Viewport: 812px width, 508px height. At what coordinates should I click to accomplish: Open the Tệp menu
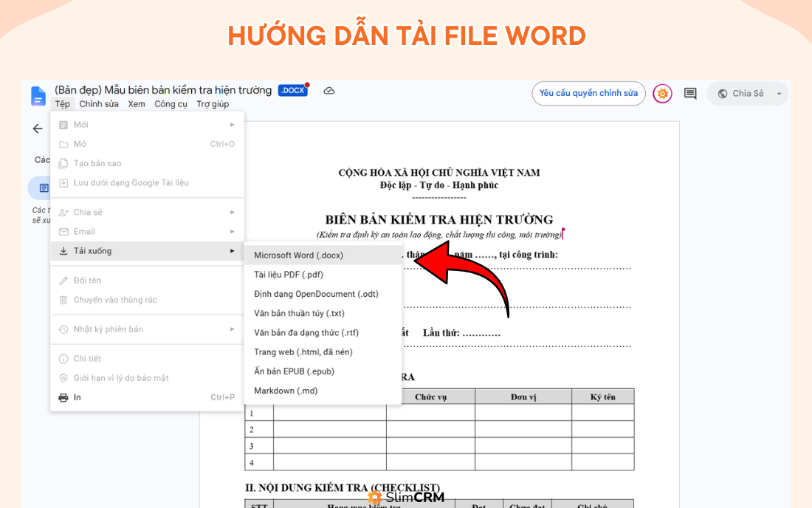click(x=63, y=104)
